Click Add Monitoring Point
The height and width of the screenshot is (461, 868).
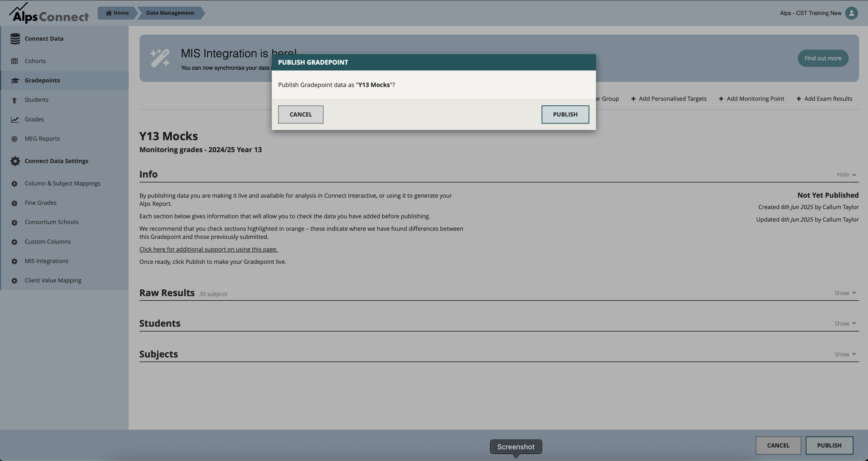[x=751, y=98]
